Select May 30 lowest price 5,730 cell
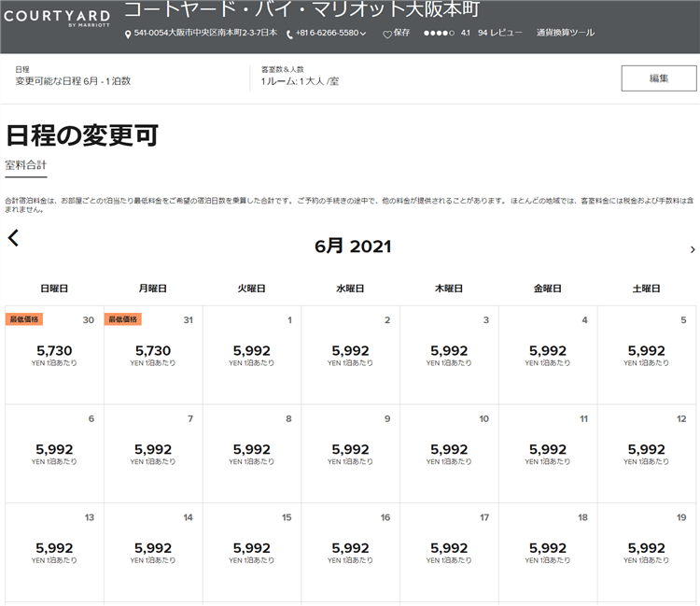The width and height of the screenshot is (700, 606). (x=52, y=355)
